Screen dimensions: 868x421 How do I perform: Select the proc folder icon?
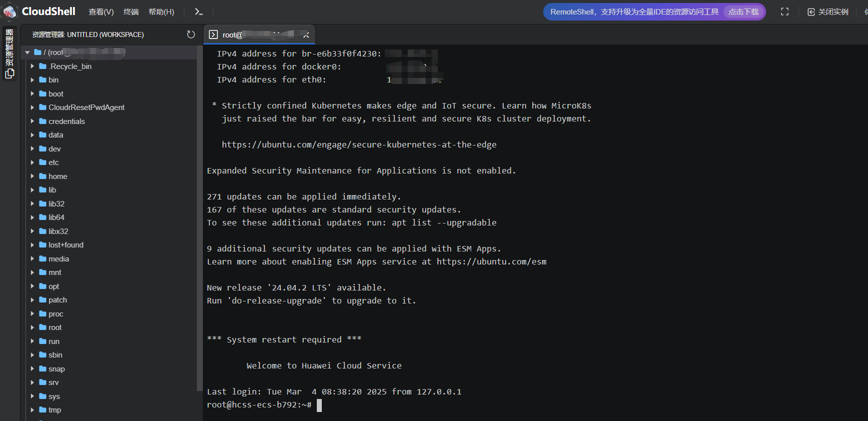[x=42, y=313]
